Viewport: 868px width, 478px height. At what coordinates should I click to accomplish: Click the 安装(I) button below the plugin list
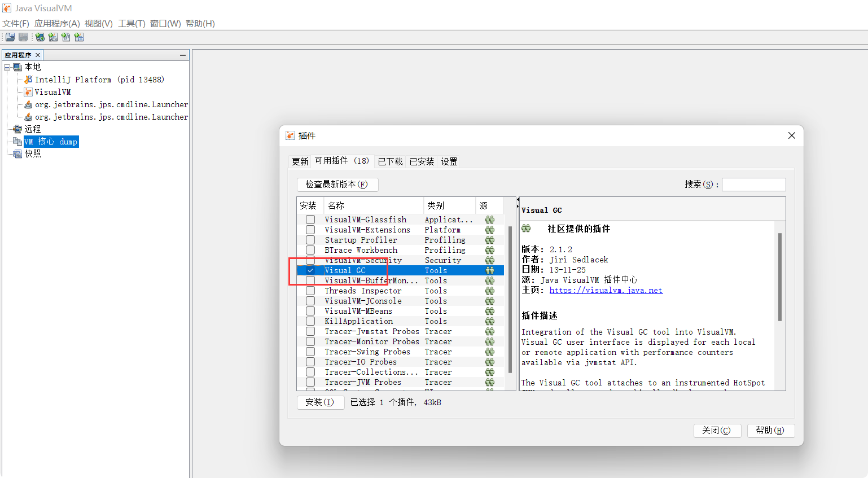321,402
